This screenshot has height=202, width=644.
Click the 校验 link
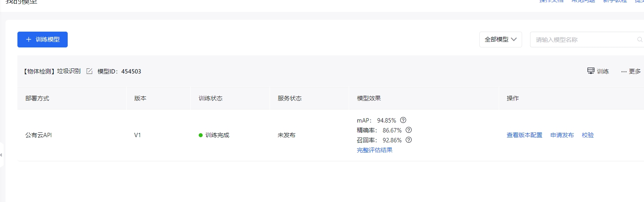click(588, 135)
